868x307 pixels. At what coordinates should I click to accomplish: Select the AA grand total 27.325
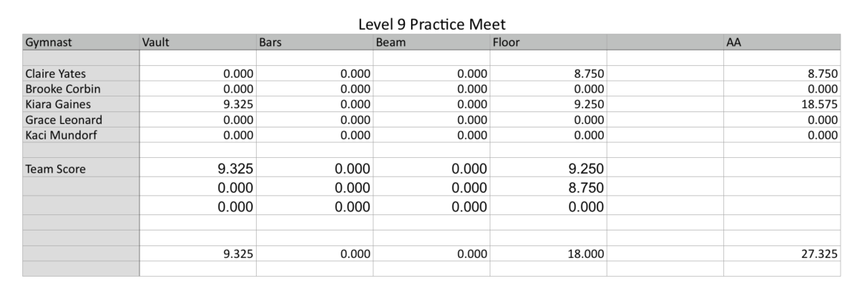pyautogui.click(x=781, y=254)
